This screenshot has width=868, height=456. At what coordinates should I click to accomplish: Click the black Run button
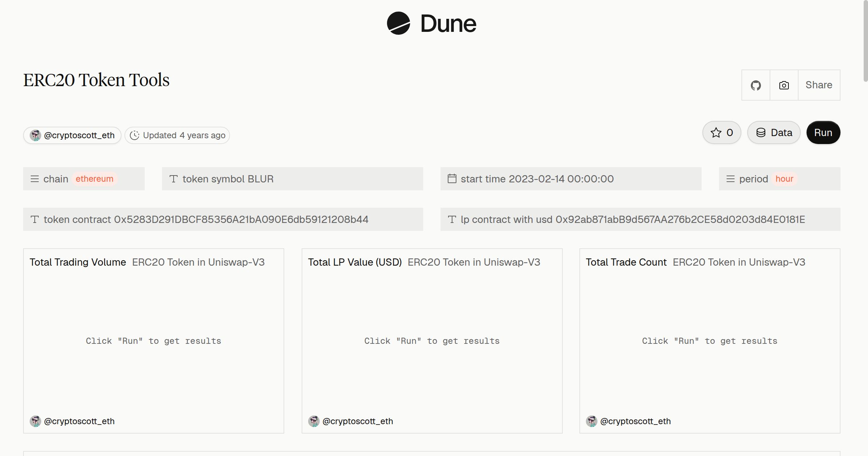pyautogui.click(x=823, y=132)
